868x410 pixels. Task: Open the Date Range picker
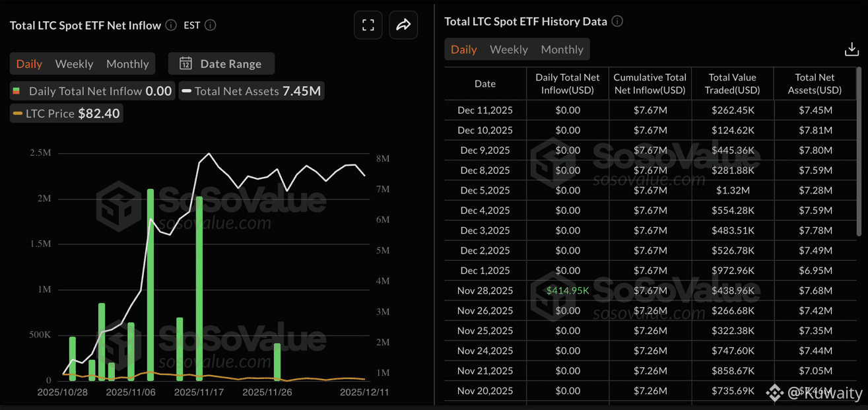tap(221, 64)
